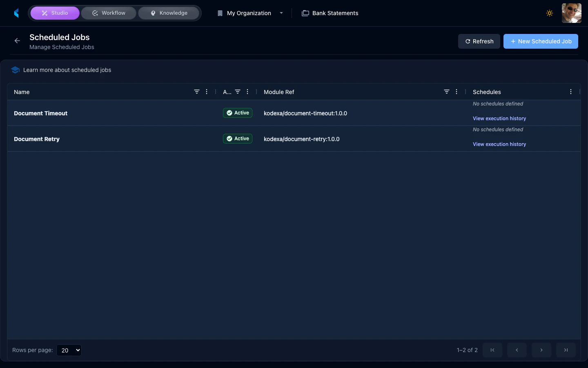
Task: Go to next page using pagination arrow
Action: 541,350
